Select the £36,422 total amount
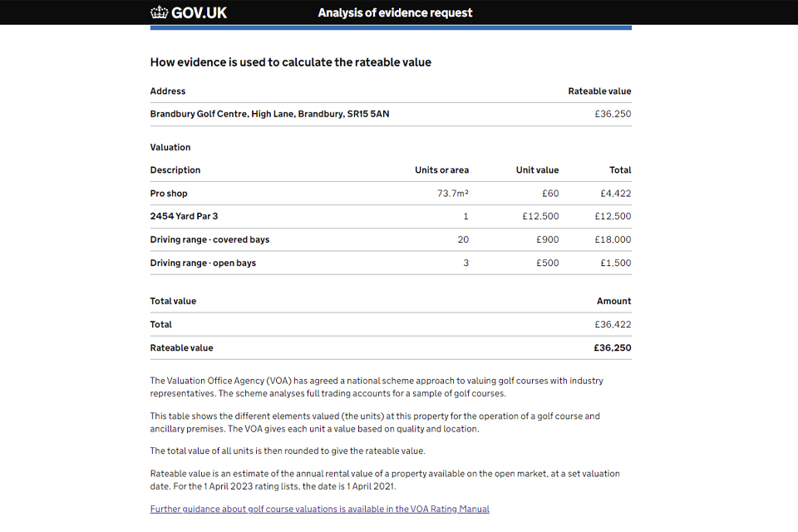Screen dimensions: 798x532 (613, 324)
